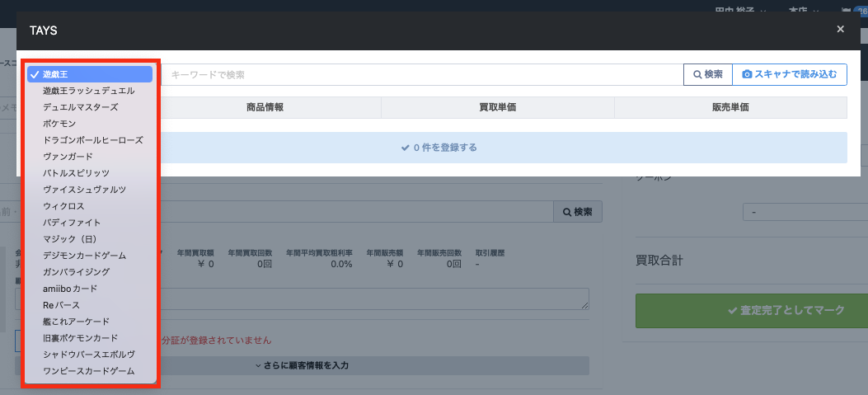Close the TAYS dialog with X

click(x=840, y=30)
